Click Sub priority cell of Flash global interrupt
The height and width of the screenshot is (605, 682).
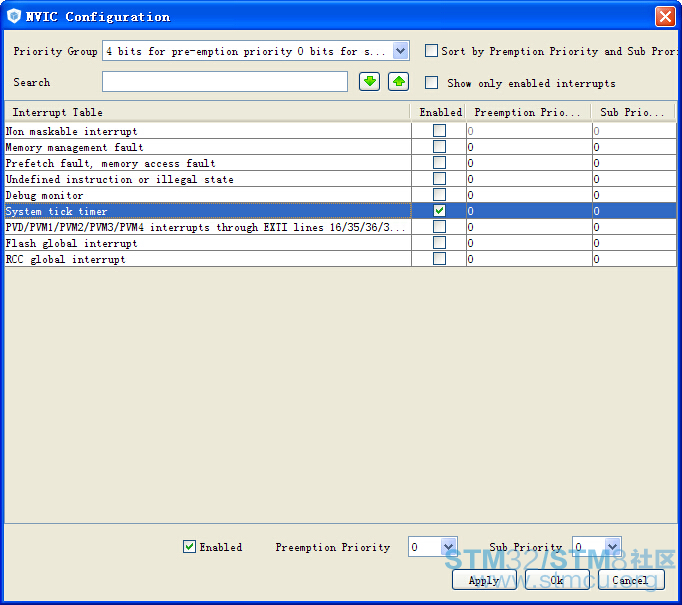(634, 243)
